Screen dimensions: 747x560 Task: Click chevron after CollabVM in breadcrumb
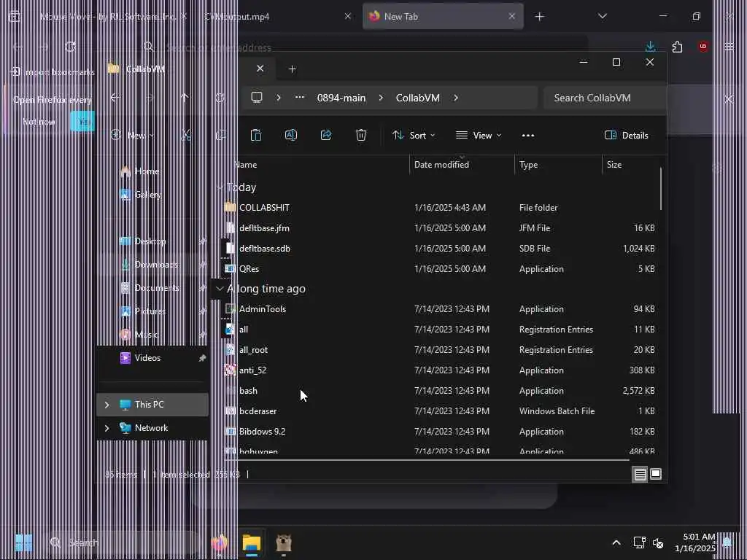[x=456, y=98]
